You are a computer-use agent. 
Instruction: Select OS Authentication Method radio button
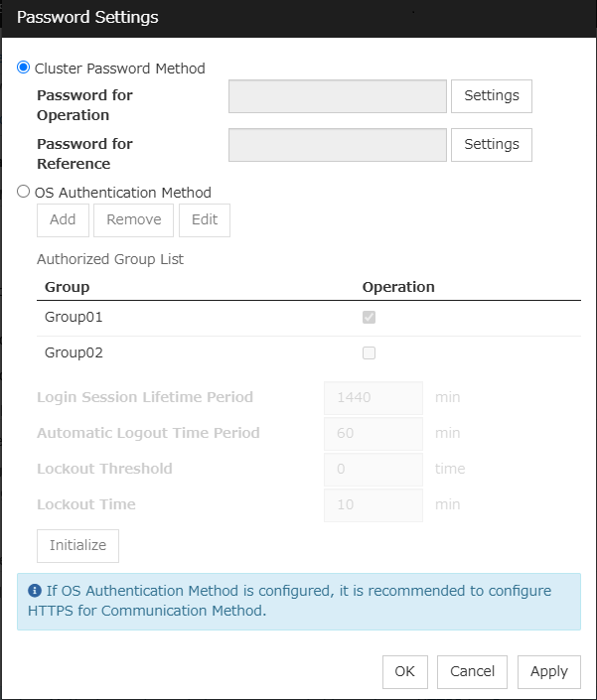24,192
